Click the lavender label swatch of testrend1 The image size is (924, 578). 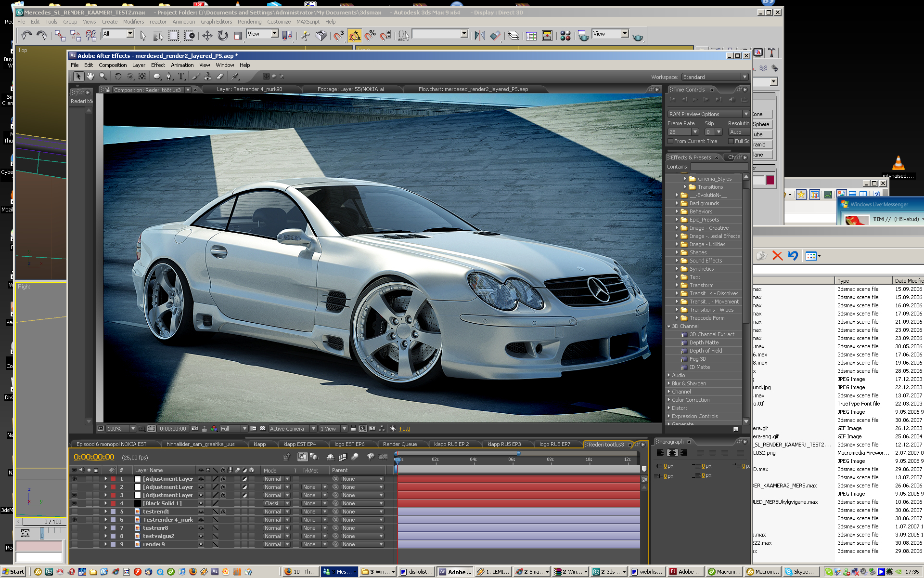click(113, 512)
